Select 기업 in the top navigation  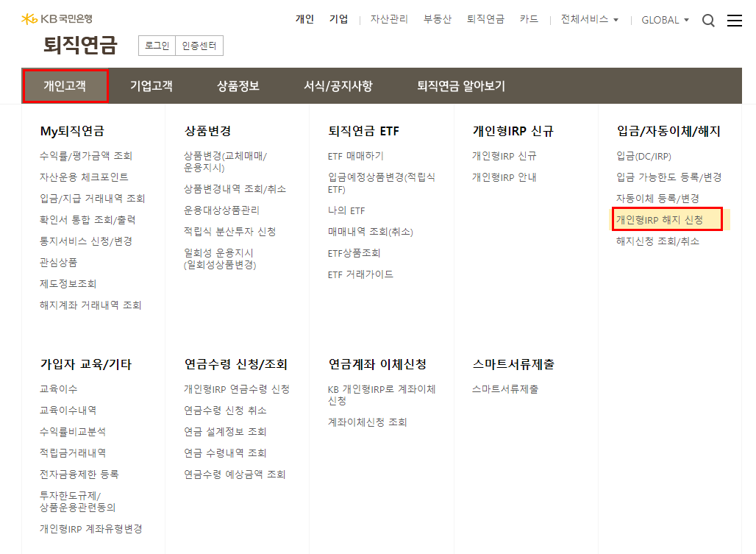click(x=338, y=19)
